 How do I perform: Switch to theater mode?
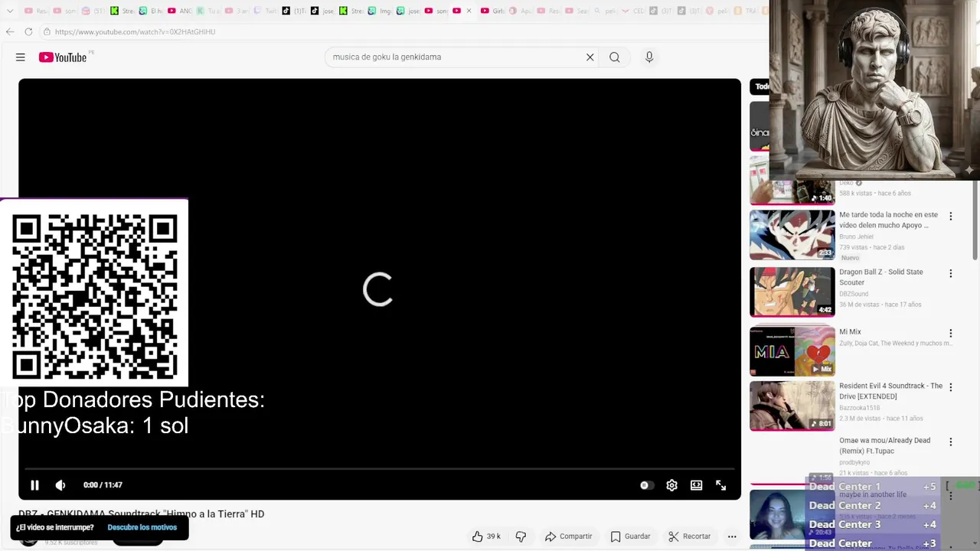696,485
